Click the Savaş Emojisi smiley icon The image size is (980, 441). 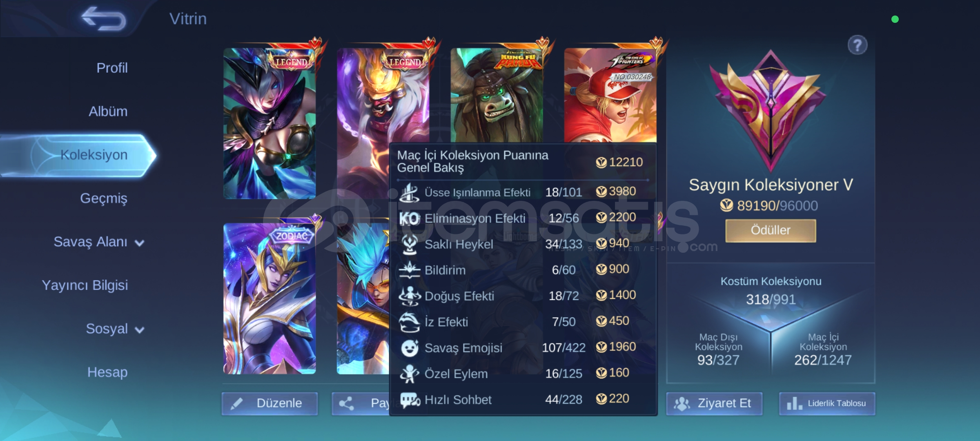(x=410, y=348)
